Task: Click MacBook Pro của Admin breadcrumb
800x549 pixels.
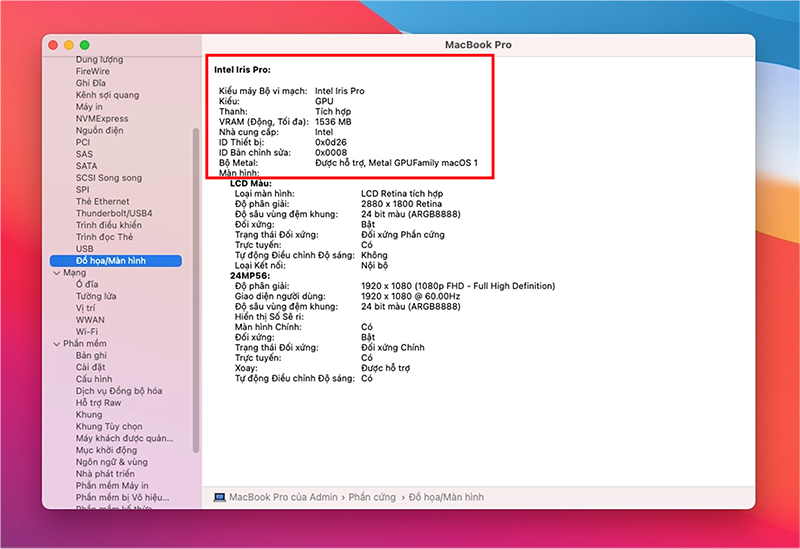Action: [283, 497]
